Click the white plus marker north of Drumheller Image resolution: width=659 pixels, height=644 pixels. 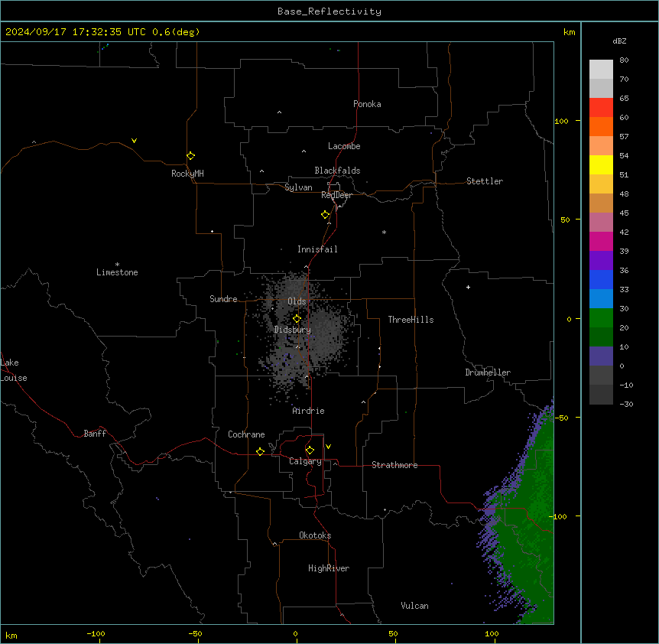[x=468, y=287]
